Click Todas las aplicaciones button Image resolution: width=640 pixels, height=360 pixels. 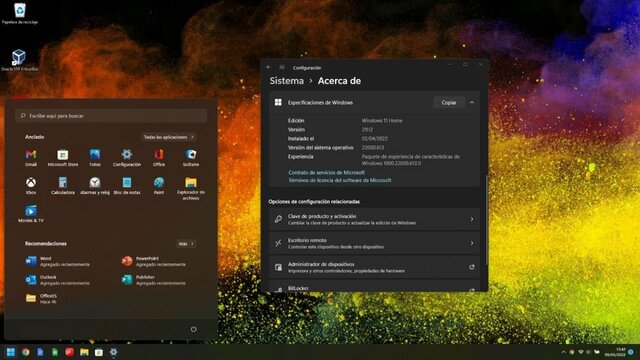pyautogui.click(x=169, y=137)
